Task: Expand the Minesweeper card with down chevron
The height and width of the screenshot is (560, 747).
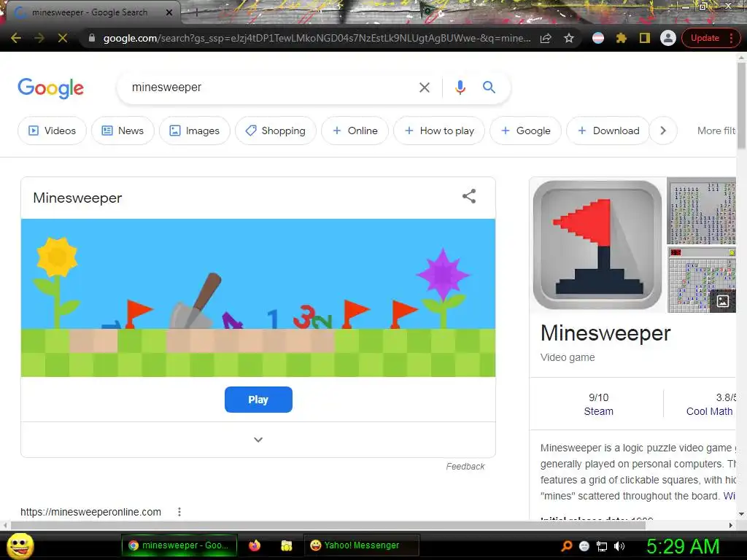Action: (258, 440)
